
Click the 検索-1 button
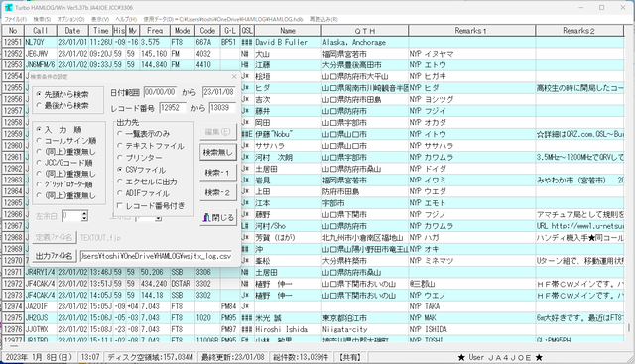(x=218, y=173)
